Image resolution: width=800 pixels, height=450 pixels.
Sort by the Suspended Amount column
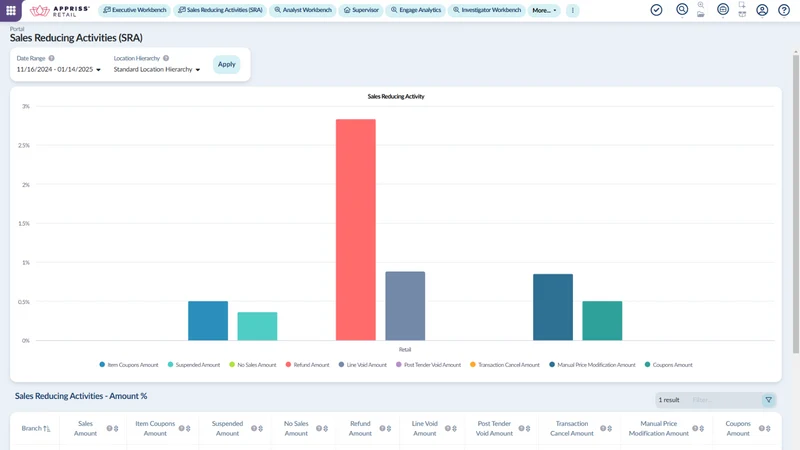pyautogui.click(x=261, y=429)
